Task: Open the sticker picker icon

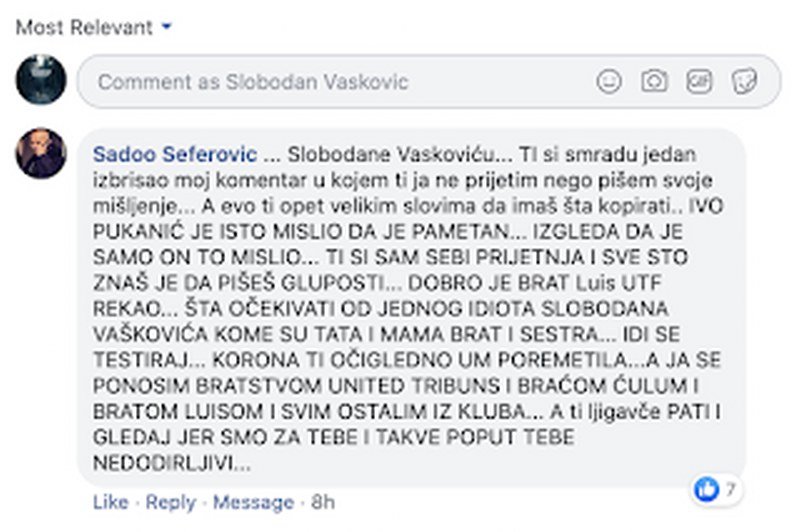Action: pos(744,82)
